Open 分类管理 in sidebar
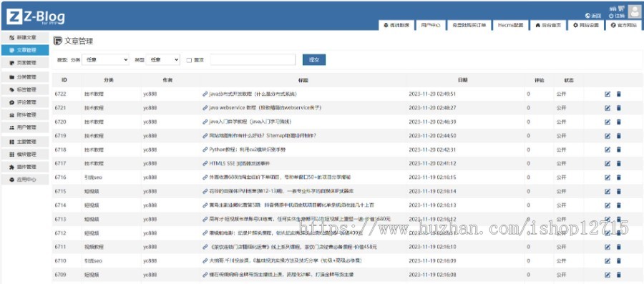This screenshot has width=644, height=284. tap(24, 77)
